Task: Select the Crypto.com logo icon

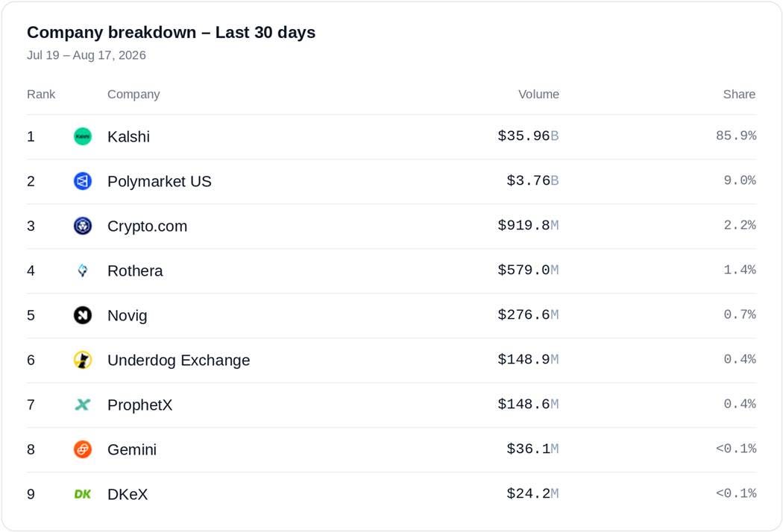Action: (x=82, y=226)
